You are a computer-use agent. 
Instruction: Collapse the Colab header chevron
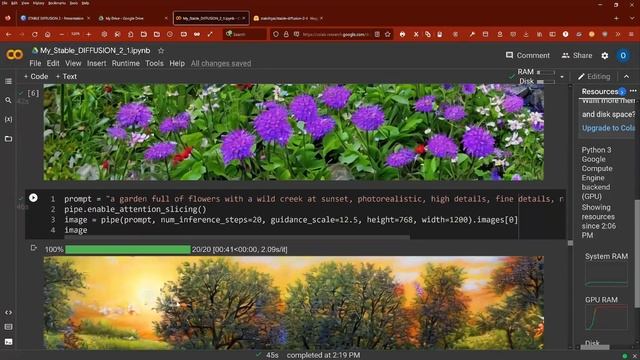pyautogui.click(x=627, y=77)
